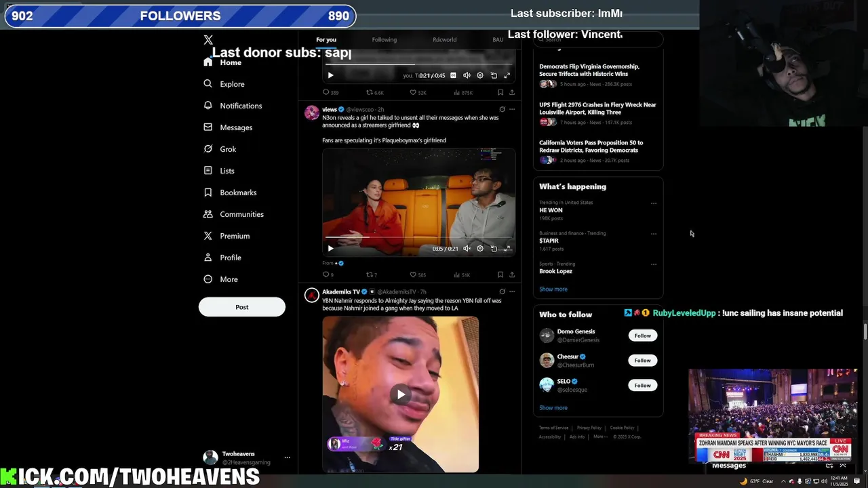Open Bookmarks page
868x488 pixels.
click(x=230, y=192)
